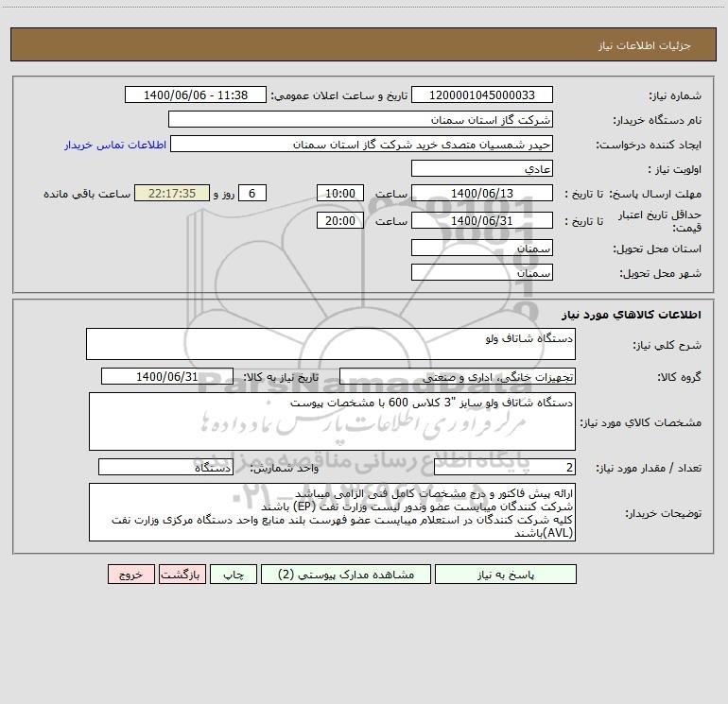
Task: Click the goods need date 1400/06/31
Action: [x=167, y=376]
